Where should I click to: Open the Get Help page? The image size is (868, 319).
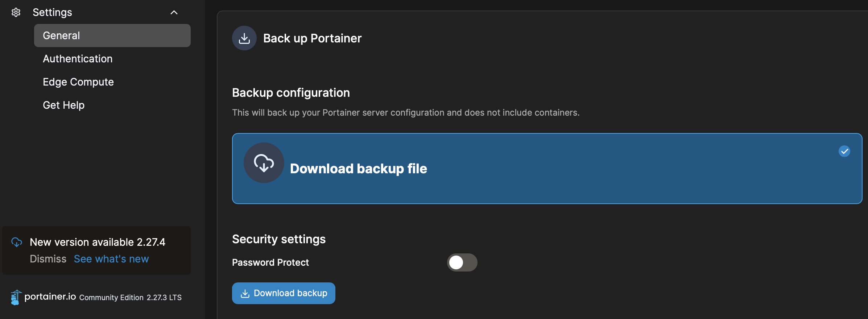pos(63,105)
